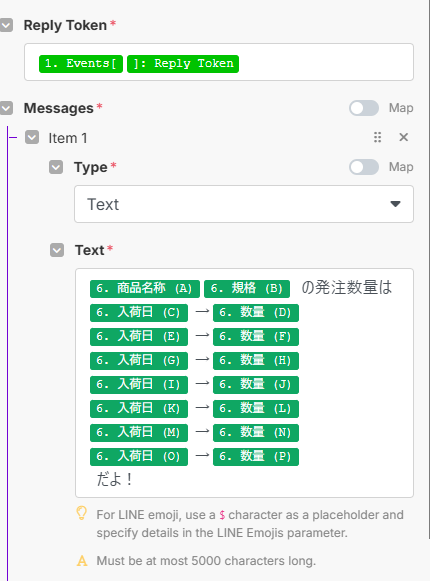
Task: Click the 1. Events[ variable pill
Action: point(81,64)
